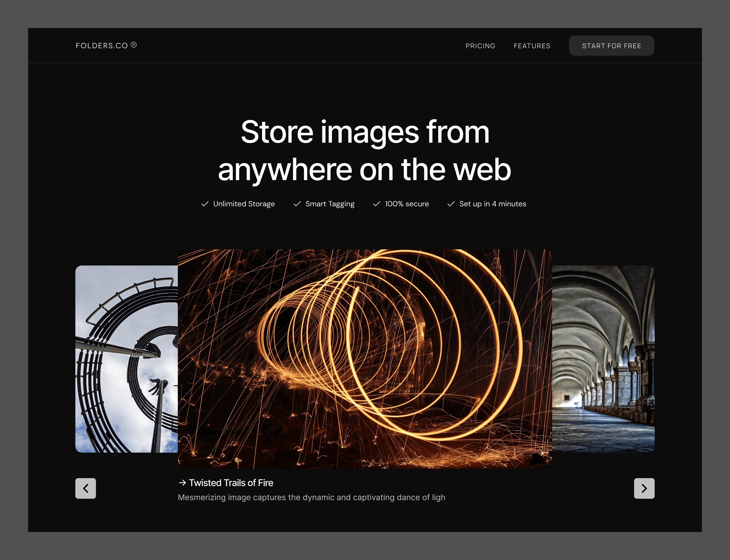
Task: Open the Twisted Trails of Fire link
Action: [231, 483]
